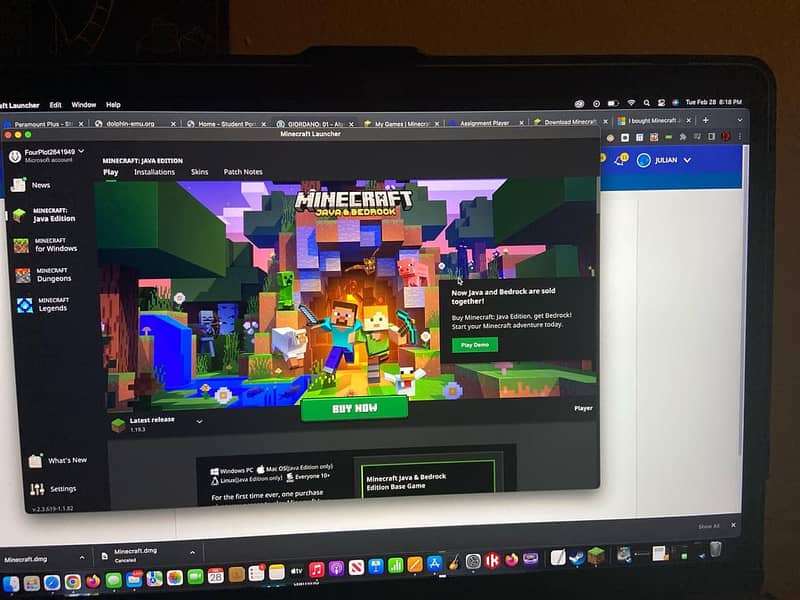The image size is (800, 600).
Task: Open What's New in the launcher
Action: coord(58,460)
